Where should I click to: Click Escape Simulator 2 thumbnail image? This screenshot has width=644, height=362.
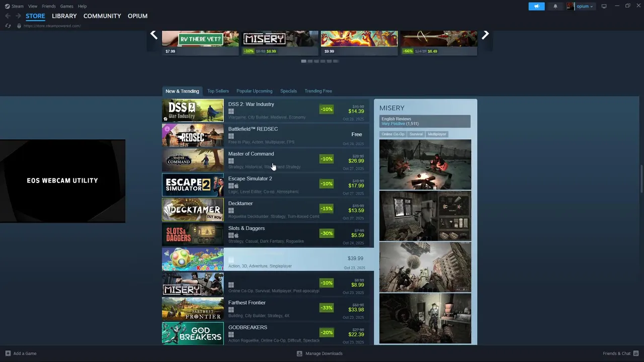[193, 185]
